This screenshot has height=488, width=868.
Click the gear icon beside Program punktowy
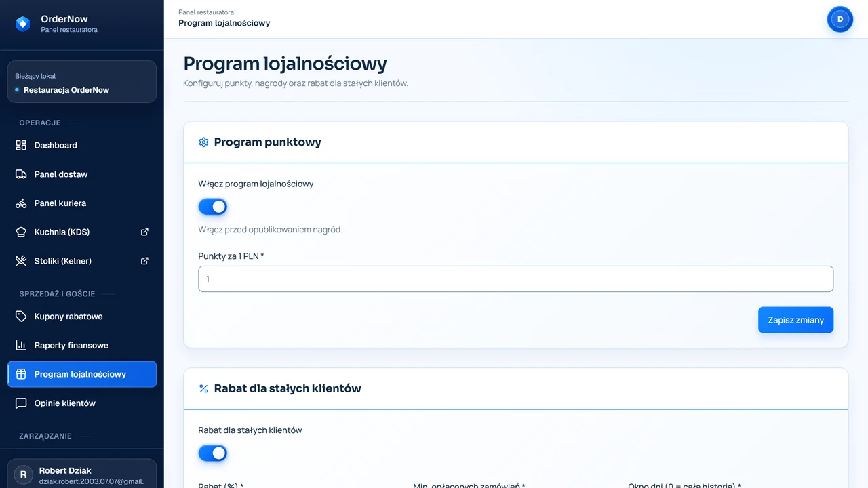coord(203,142)
